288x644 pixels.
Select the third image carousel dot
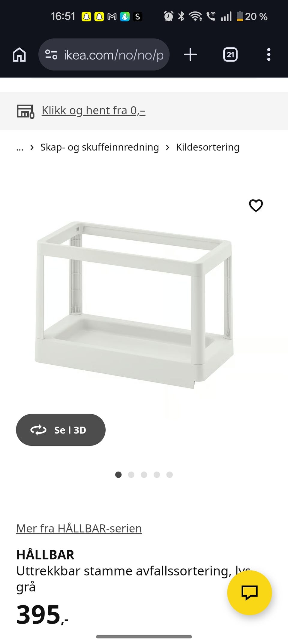pos(144,475)
